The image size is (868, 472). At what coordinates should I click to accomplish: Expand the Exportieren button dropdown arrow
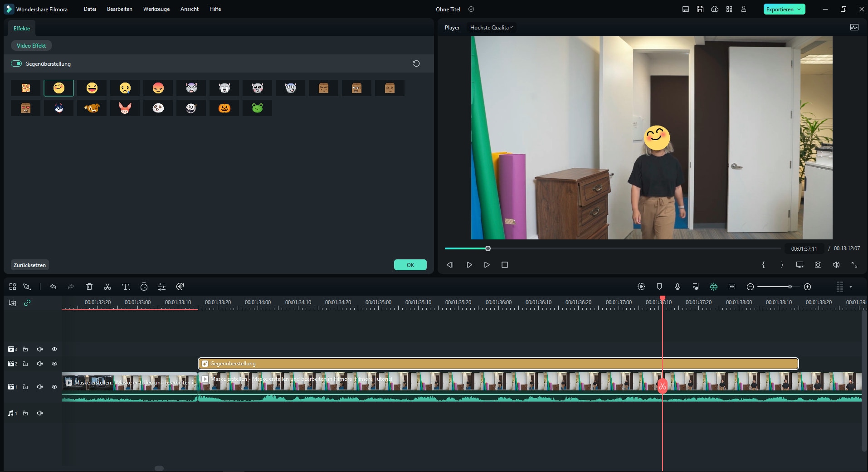coord(799,9)
